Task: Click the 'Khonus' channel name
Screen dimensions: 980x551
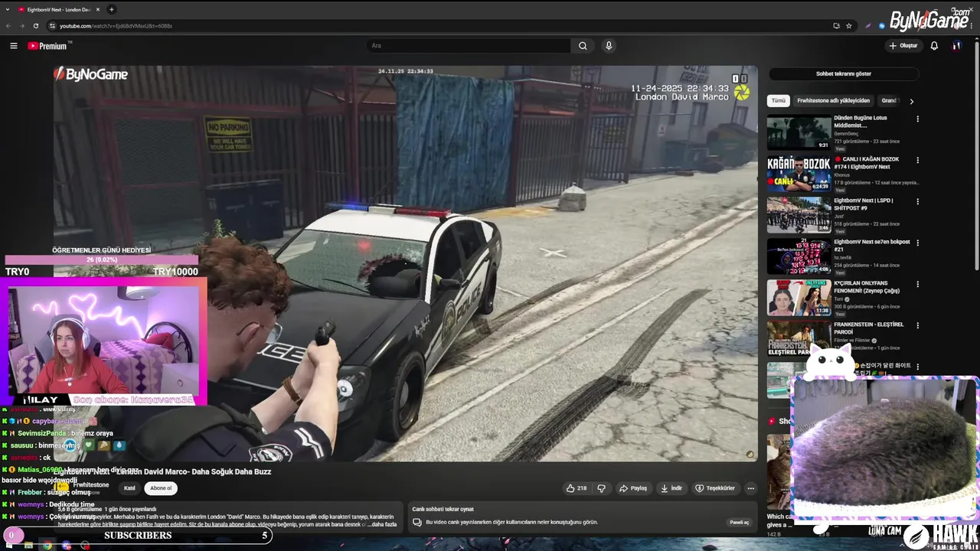Action: [841, 174]
